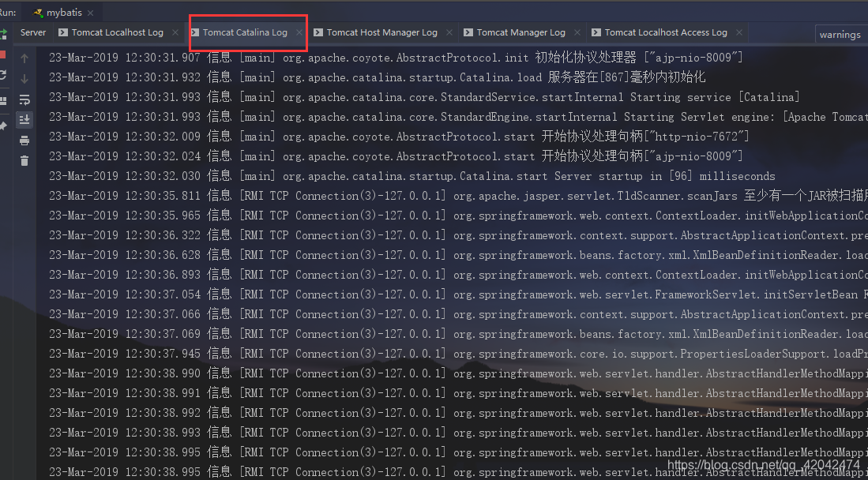Click the 12:30:36.322 AbstractApplicationContext log line
The image size is (868, 480).
pyautogui.click(x=458, y=235)
